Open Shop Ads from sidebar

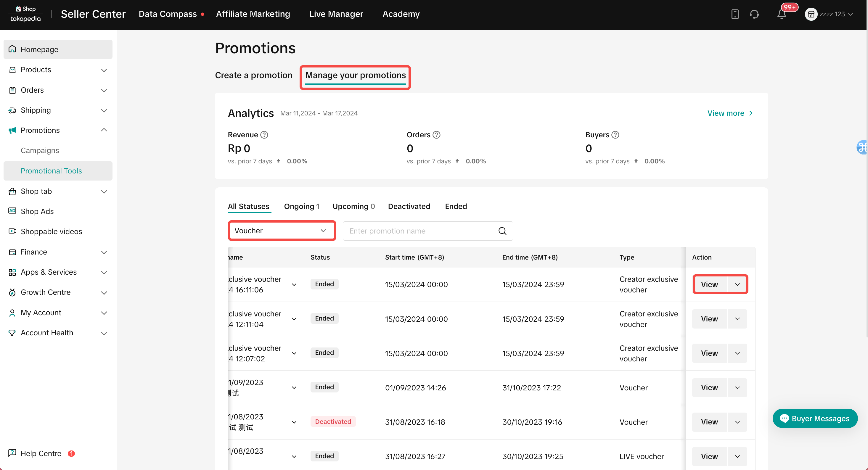(37, 211)
